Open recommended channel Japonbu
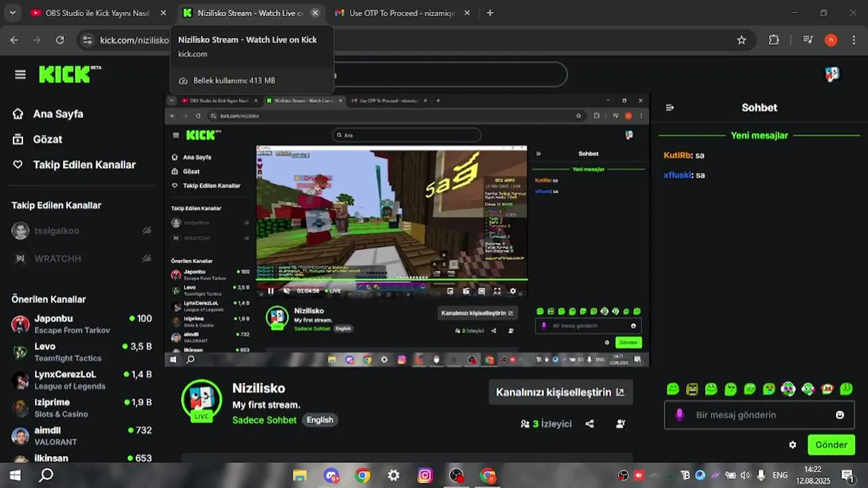This screenshot has height=488, width=868. (81, 324)
